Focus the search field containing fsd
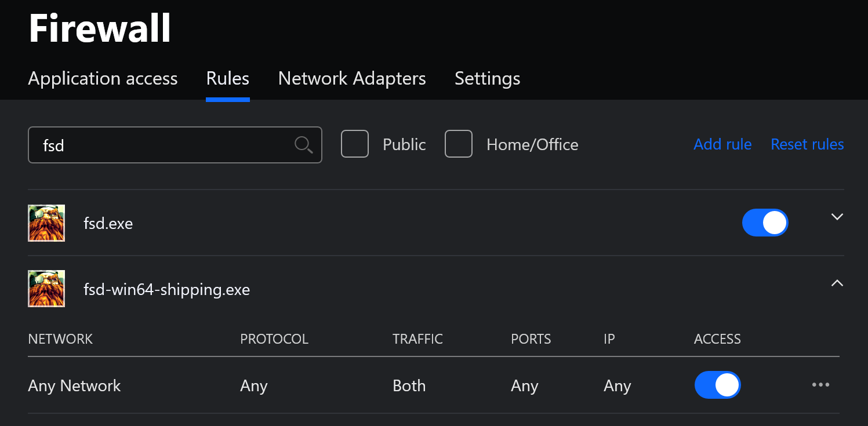 coord(162,145)
